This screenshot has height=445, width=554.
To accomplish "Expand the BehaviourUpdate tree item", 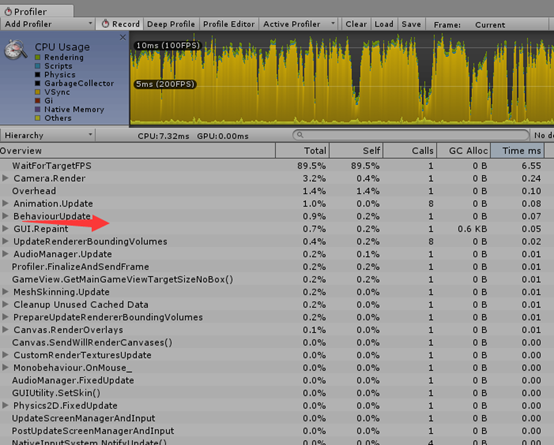I will click(5, 216).
